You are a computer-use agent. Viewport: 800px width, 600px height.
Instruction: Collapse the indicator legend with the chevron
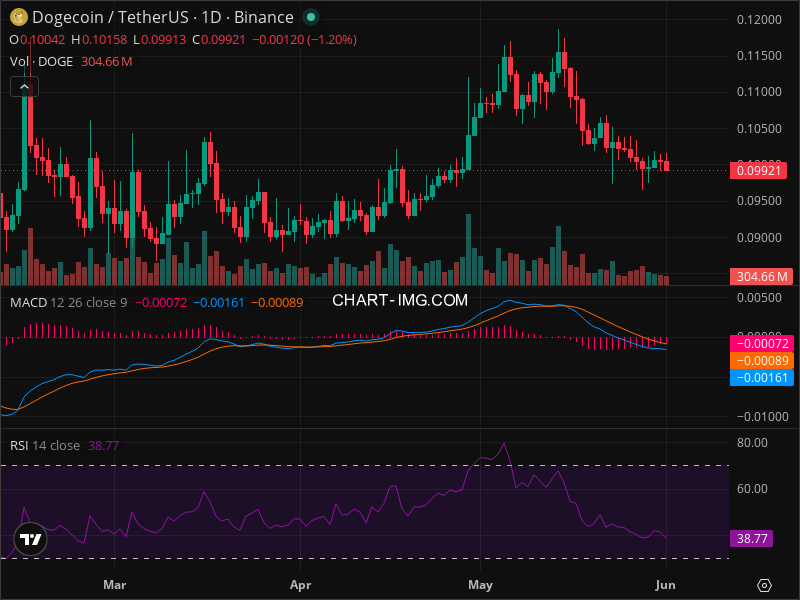(x=24, y=87)
